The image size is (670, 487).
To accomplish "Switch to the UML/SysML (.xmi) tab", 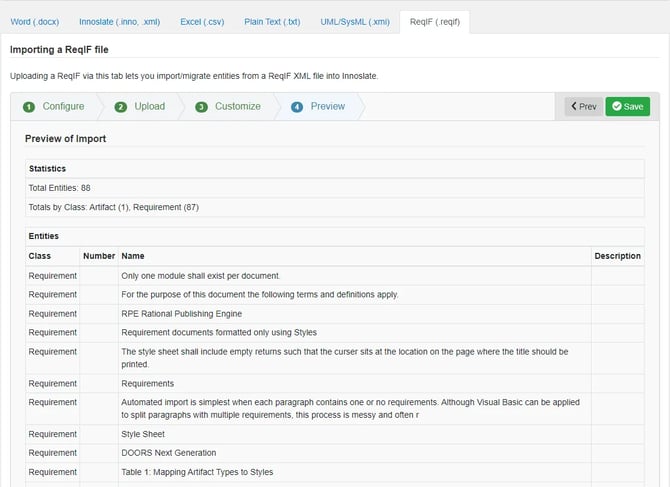I will [355, 22].
